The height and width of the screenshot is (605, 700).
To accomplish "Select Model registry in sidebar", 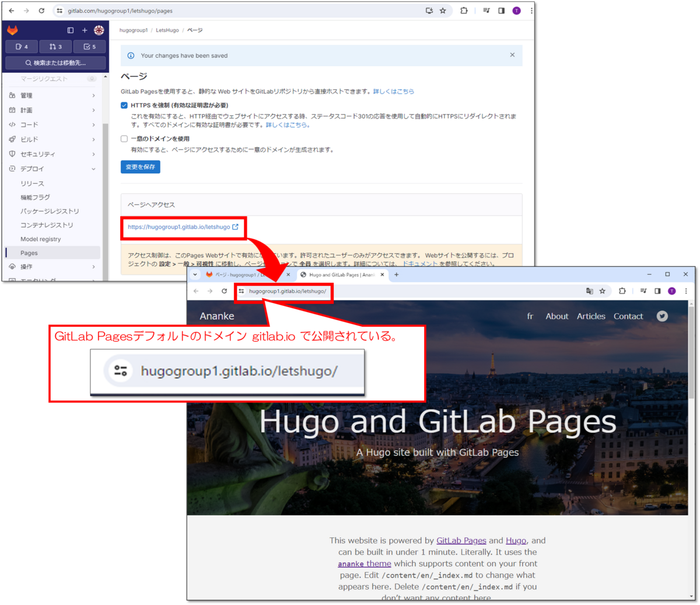I will coord(52,239).
